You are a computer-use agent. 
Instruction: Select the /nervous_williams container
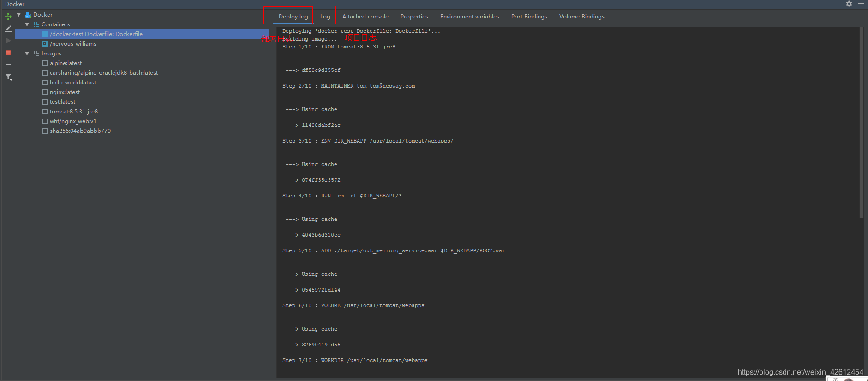tap(73, 44)
